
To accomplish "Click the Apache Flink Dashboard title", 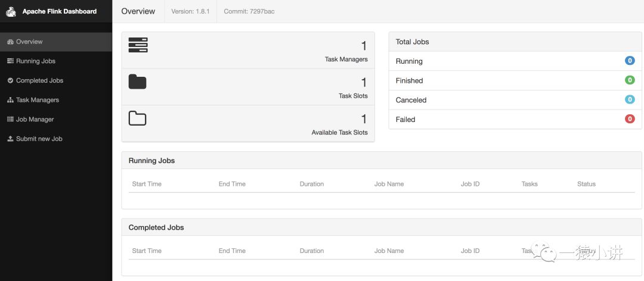I will [60, 11].
